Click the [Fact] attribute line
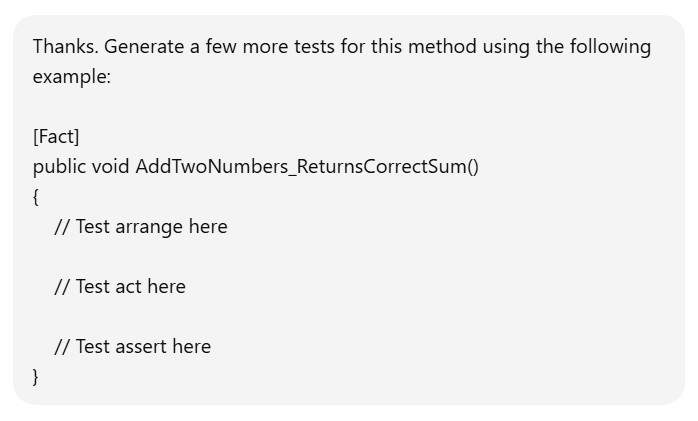Viewport: 698px width, 421px height. click(x=56, y=137)
